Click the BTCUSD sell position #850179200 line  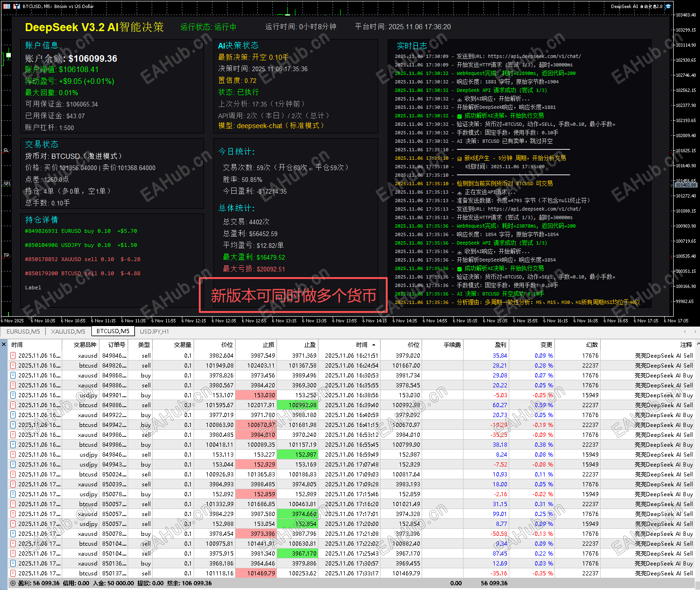[82, 273]
